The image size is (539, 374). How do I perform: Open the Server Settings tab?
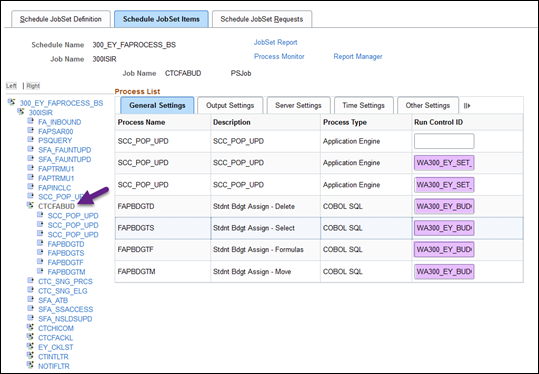(298, 106)
